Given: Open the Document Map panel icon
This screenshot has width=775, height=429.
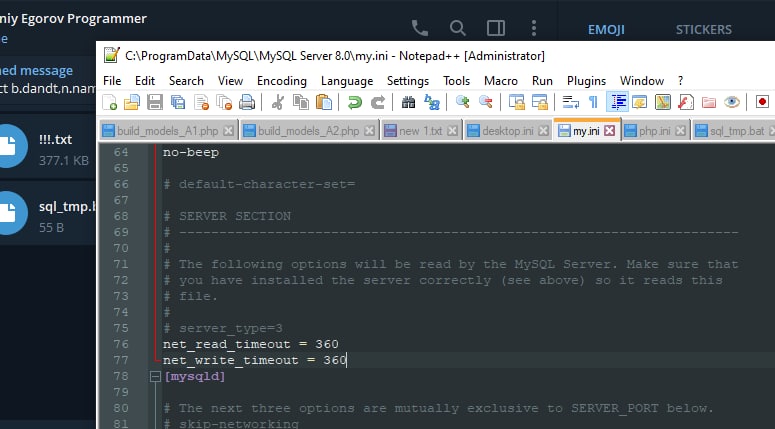Looking at the screenshot, I should click(x=663, y=102).
